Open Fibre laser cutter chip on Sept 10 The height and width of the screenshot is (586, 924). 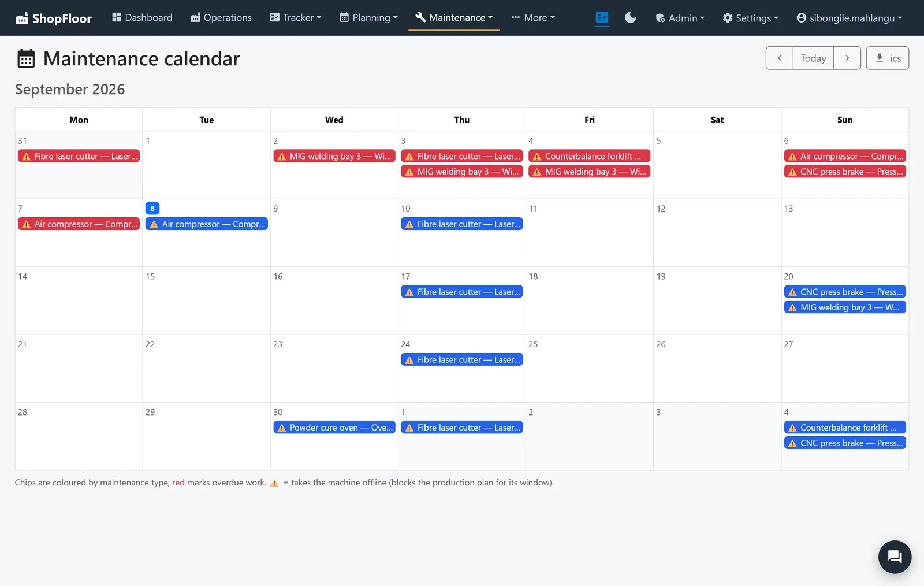tap(462, 224)
